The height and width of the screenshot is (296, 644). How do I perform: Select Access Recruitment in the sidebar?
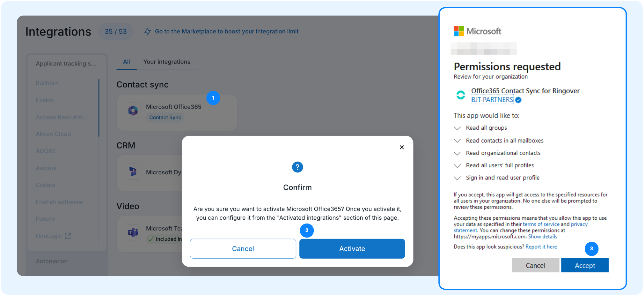click(x=62, y=117)
